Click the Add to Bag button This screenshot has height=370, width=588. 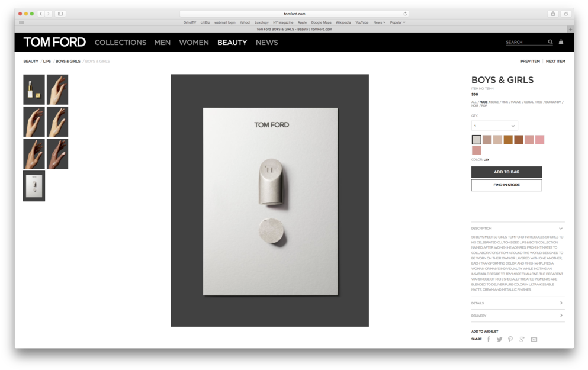[506, 172]
